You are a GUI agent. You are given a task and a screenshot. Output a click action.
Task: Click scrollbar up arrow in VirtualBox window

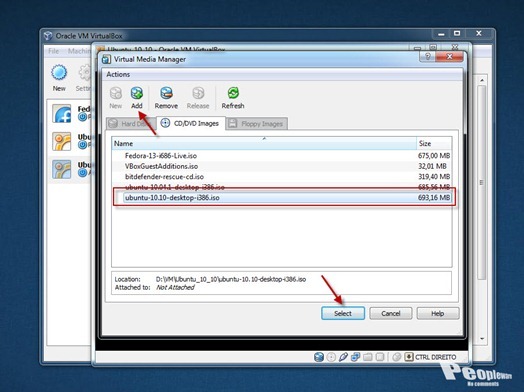[x=482, y=80]
